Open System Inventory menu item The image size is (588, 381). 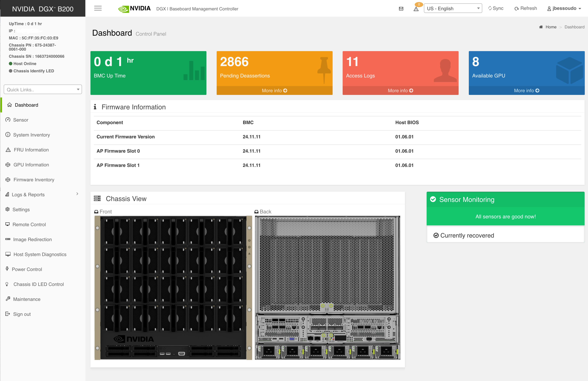[31, 135]
